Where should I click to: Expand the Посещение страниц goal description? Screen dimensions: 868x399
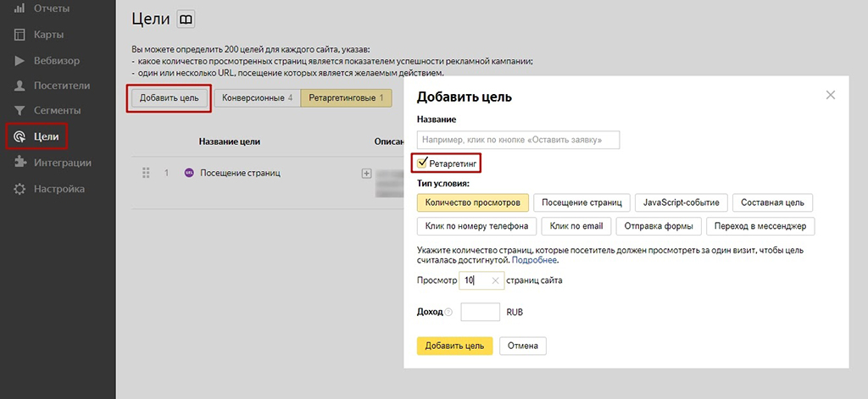366,174
